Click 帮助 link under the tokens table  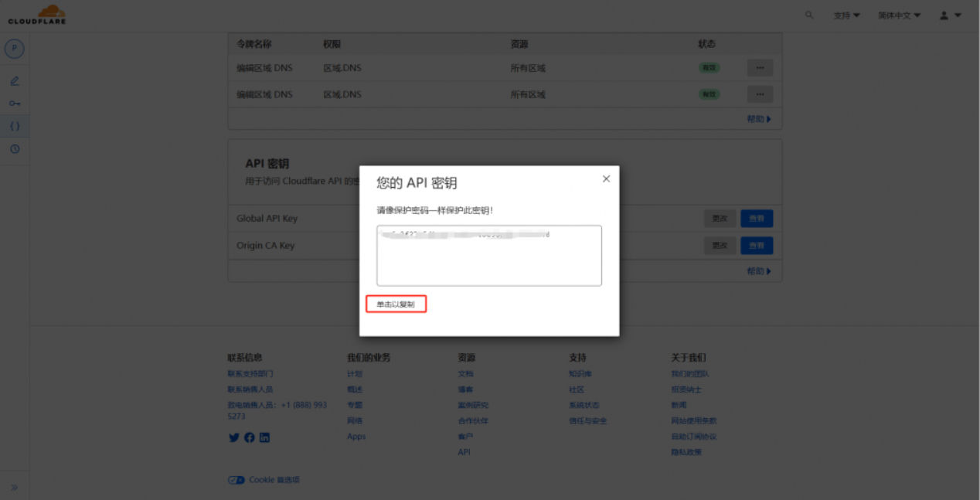point(759,119)
